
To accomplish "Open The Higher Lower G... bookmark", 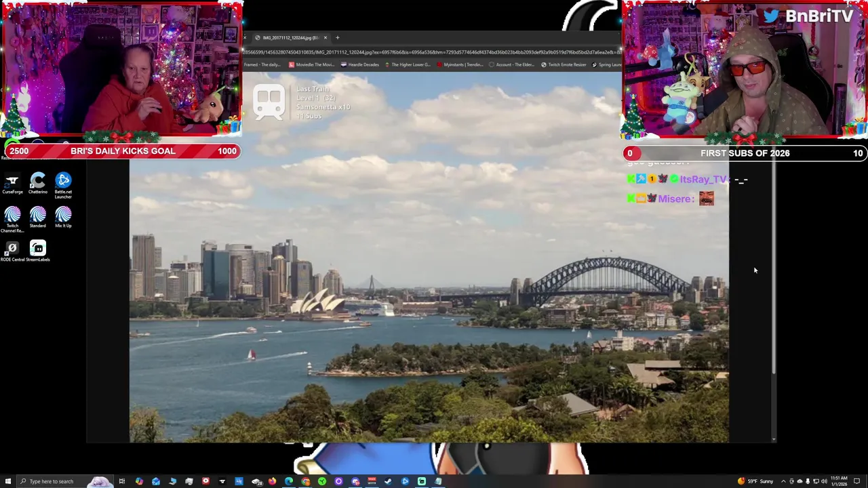I will pyautogui.click(x=408, y=65).
